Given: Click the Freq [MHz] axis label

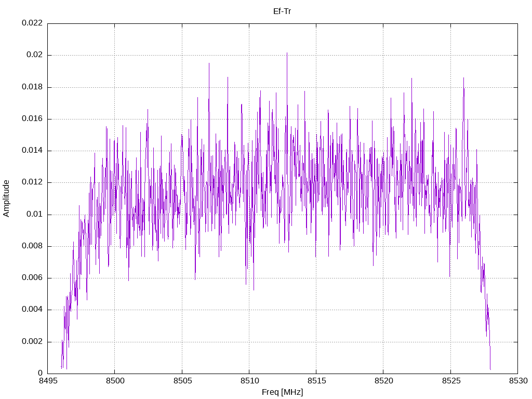Looking at the screenshot, I should click(x=282, y=392).
